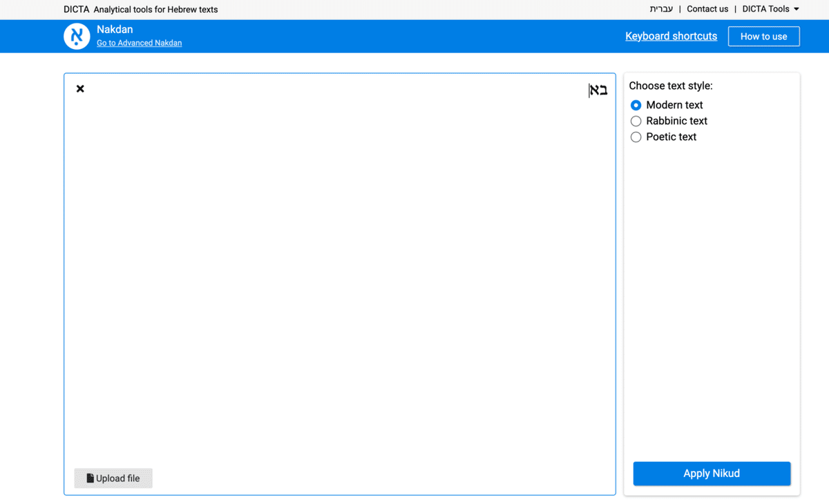This screenshot has height=504, width=829.
Task: Click the Hebrew word בא in editor
Action: 598,90
